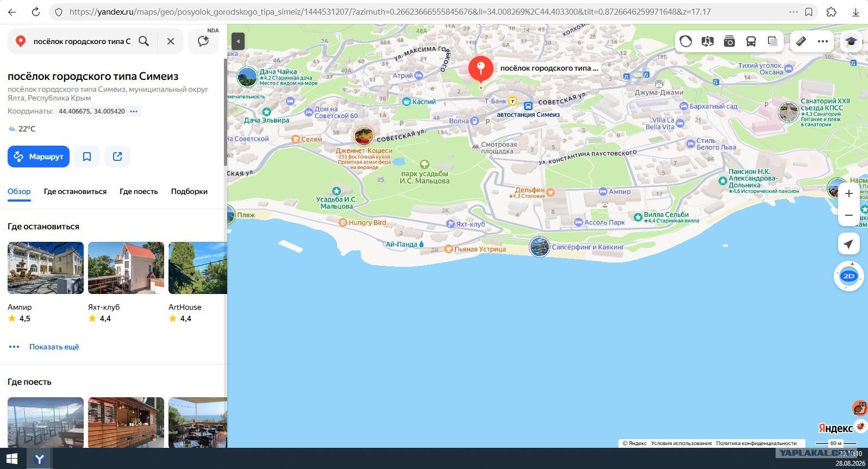Open the Дача Чайка map place photo marker
The image size is (868, 469).
248,77
